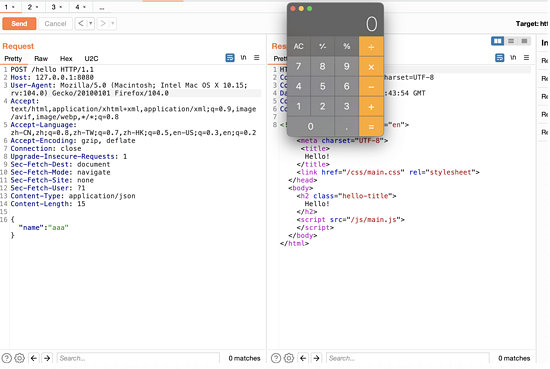This screenshot has width=550, height=369.
Task: Click the Content-Type: application/json header line
Action: [73, 196]
